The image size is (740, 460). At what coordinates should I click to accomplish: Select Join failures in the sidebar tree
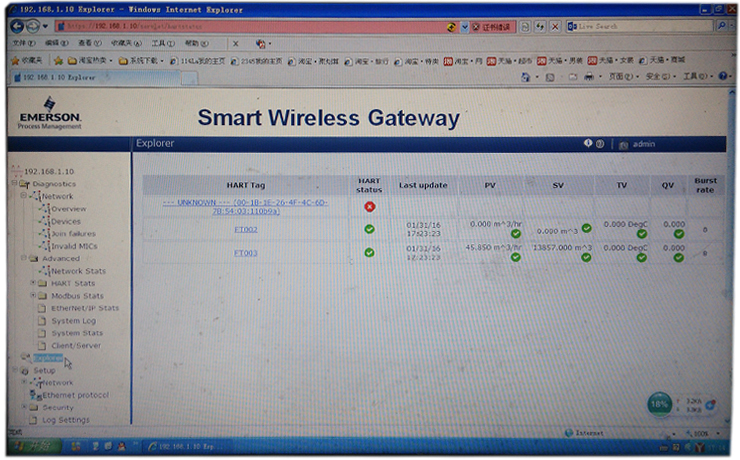pyautogui.click(x=73, y=233)
